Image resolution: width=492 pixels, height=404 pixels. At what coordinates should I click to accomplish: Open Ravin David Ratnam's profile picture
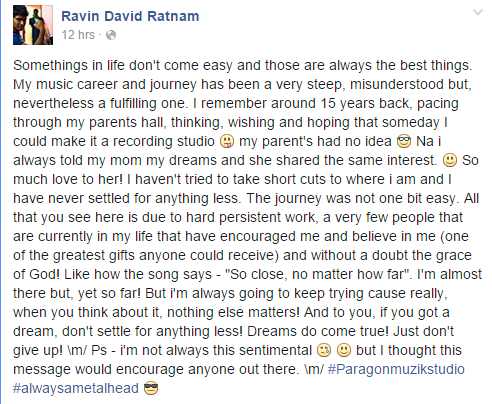(x=33, y=25)
